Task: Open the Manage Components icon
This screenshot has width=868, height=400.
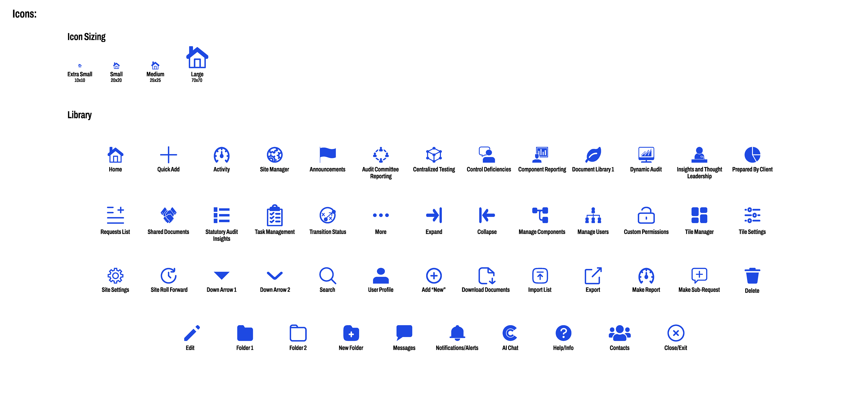Action: (x=540, y=215)
